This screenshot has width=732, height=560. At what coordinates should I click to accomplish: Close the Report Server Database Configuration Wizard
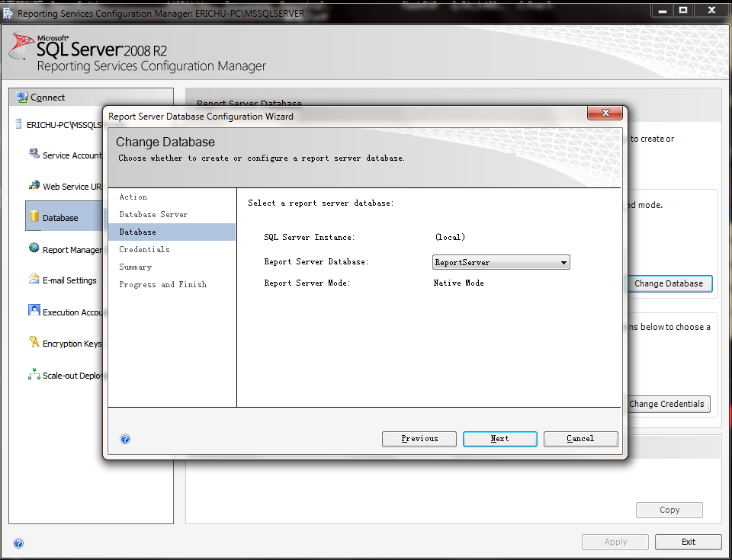(x=605, y=113)
